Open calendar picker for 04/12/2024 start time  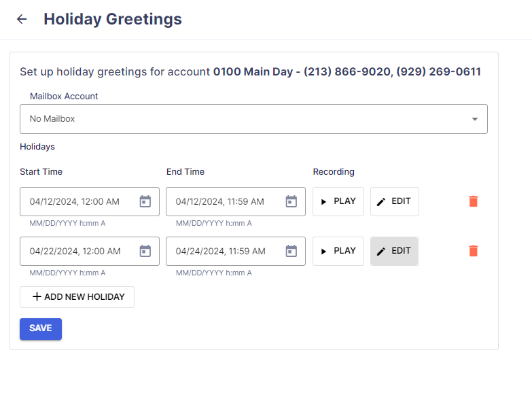click(x=145, y=201)
